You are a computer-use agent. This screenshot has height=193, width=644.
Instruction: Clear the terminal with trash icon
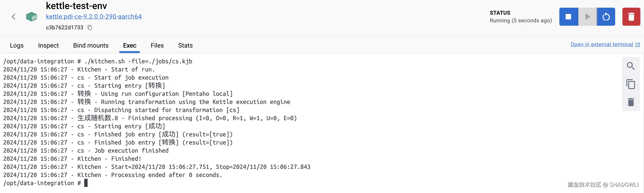[630, 102]
